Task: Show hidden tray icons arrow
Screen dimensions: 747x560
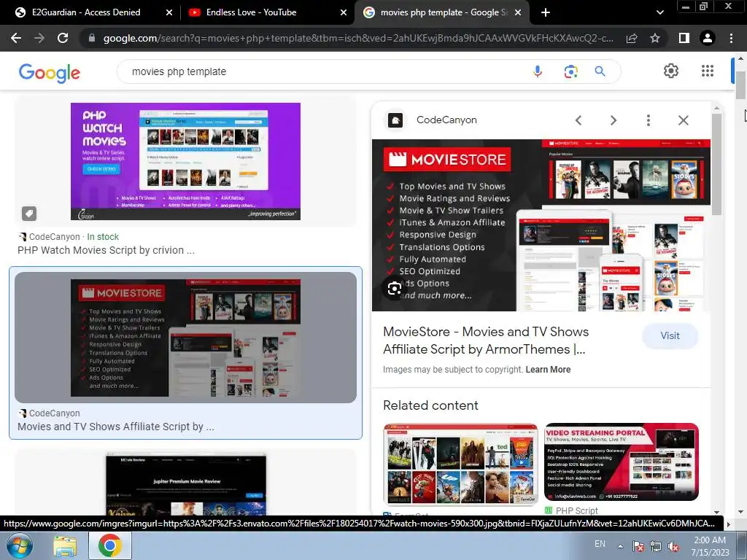Action: point(620,546)
